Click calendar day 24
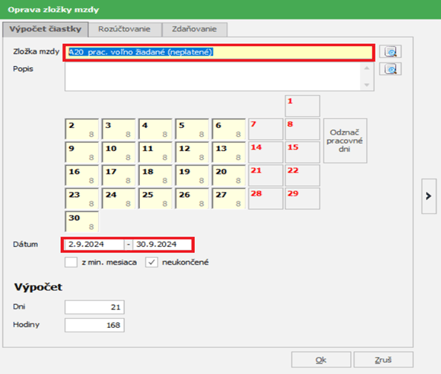 (119, 198)
